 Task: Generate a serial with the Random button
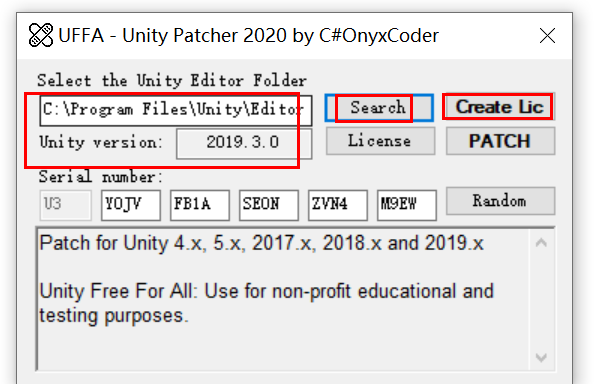pyautogui.click(x=500, y=201)
